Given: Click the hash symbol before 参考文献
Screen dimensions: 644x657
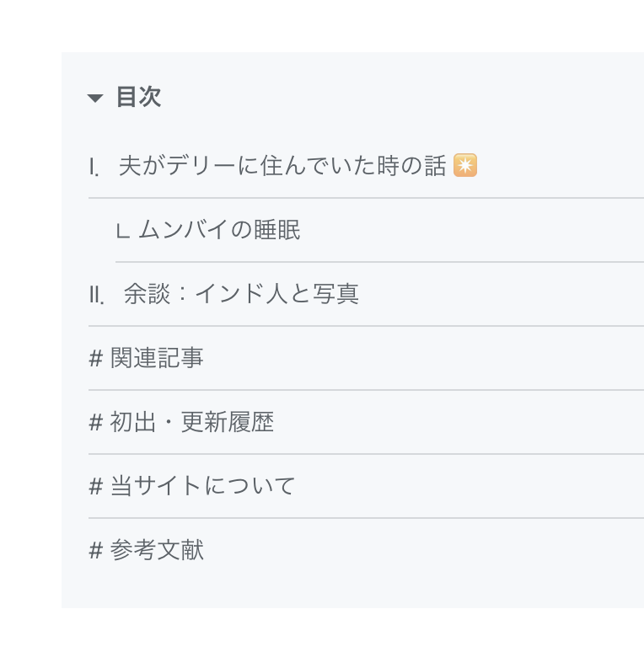Looking at the screenshot, I should pos(96,551).
